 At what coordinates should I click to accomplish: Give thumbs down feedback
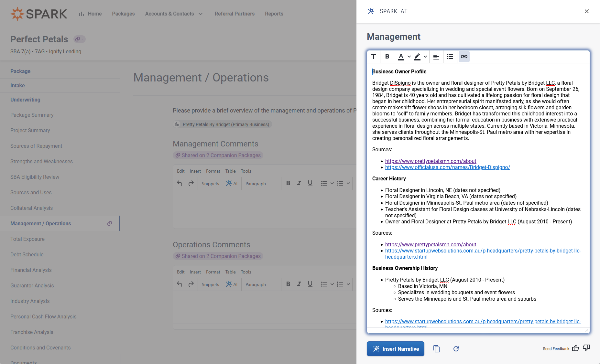586,348
